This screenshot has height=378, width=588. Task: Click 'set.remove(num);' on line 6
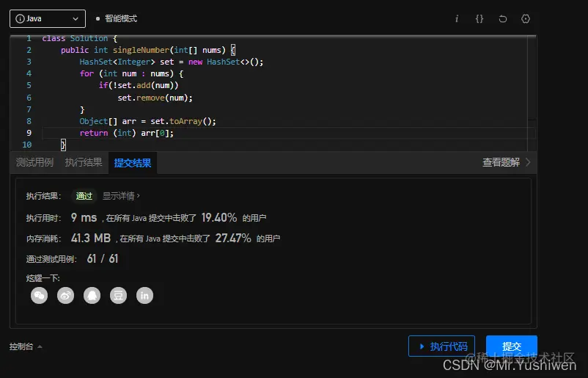[x=155, y=98]
